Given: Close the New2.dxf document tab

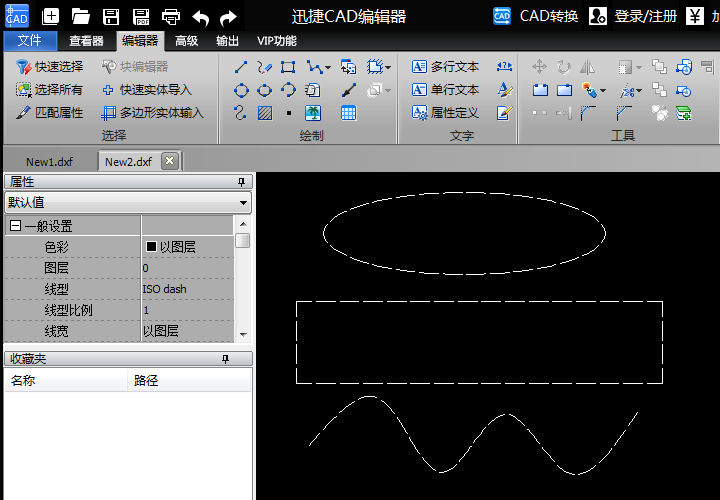Looking at the screenshot, I should pyautogui.click(x=169, y=161).
